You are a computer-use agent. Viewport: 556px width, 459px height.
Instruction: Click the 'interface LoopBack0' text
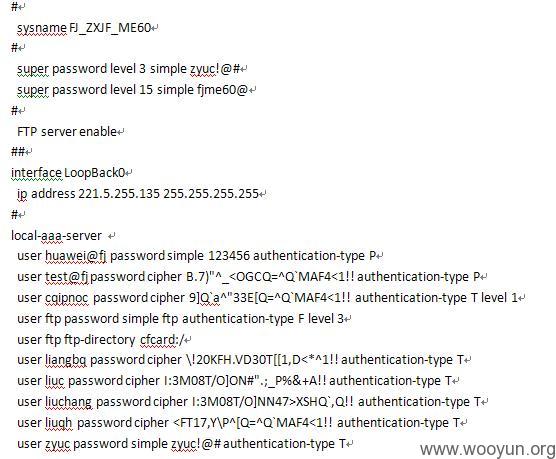pos(68,173)
